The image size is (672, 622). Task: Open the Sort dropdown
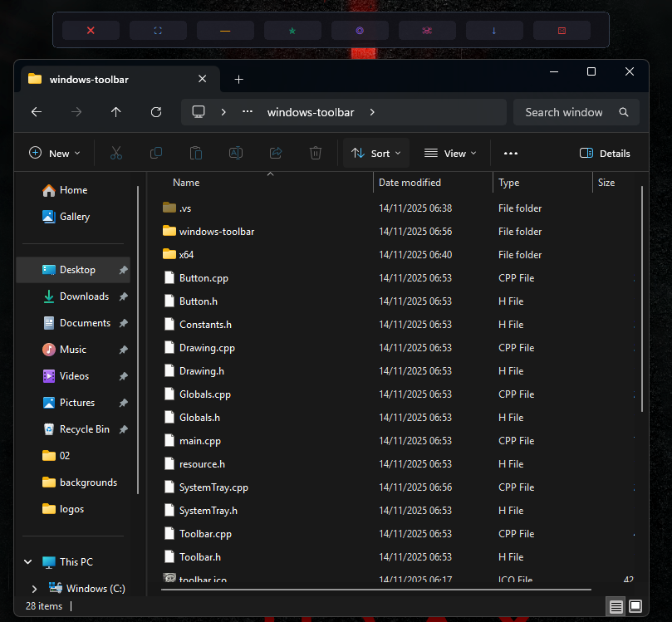tap(375, 153)
